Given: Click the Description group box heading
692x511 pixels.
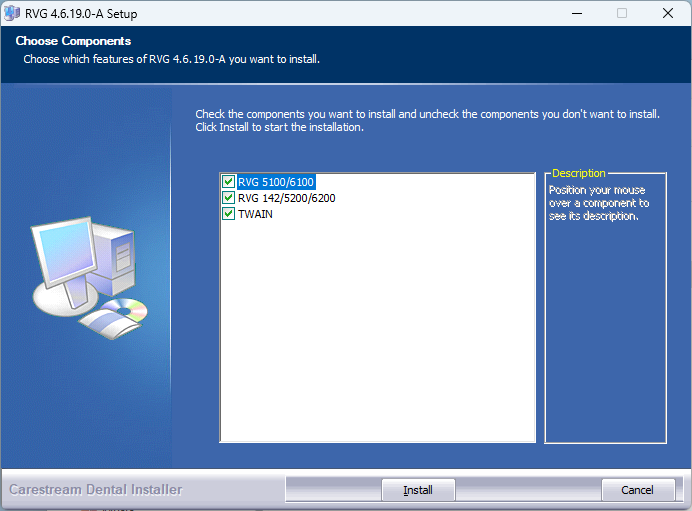Looking at the screenshot, I should point(579,174).
